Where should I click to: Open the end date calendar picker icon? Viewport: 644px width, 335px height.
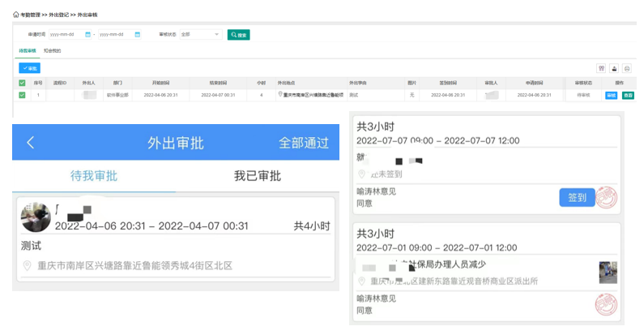click(x=137, y=35)
